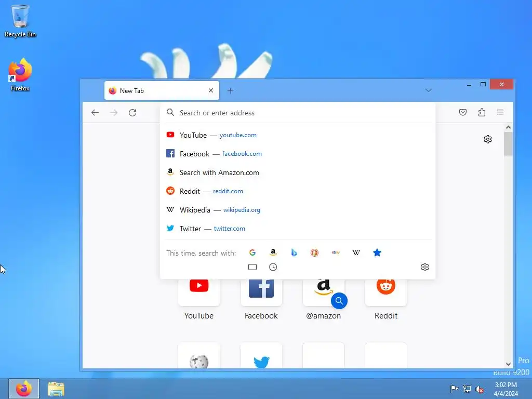Screen dimensions: 532x399
Task: Open search settings gear in dropdown
Action: click(x=425, y=267)
